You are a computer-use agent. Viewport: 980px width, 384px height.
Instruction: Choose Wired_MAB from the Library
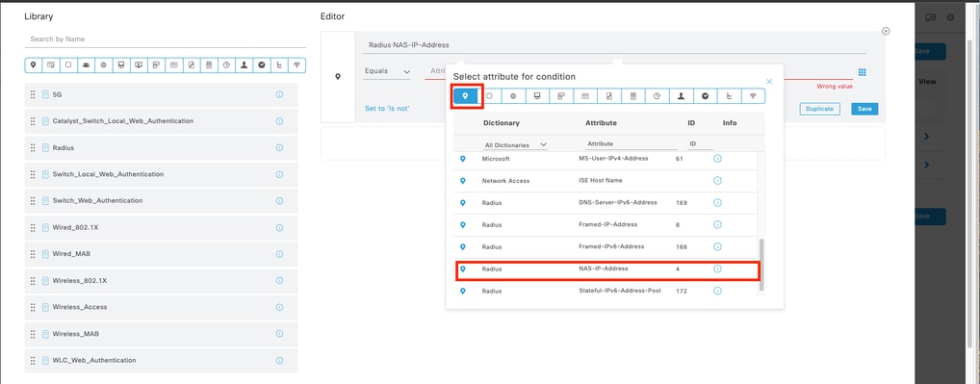[x=162, y=254]
